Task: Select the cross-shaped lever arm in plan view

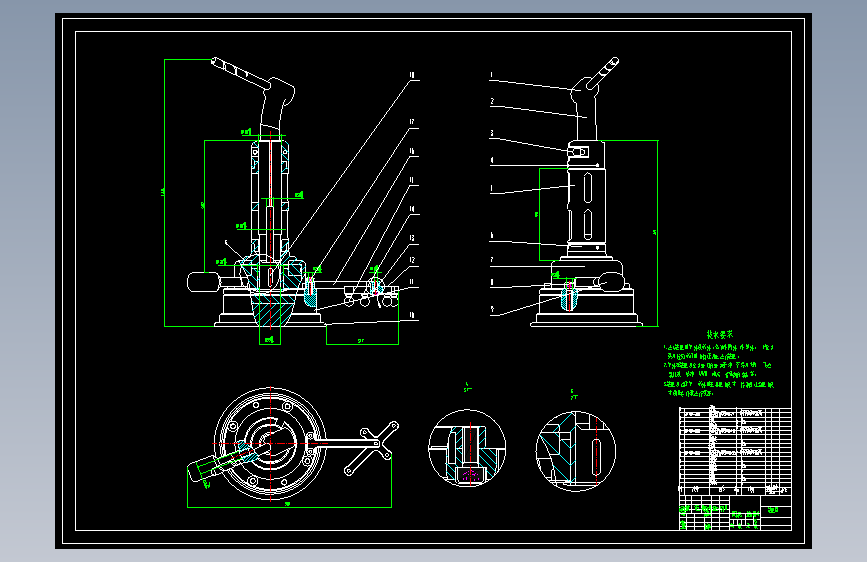Action: pyautogui.click(x=372, y=448)
